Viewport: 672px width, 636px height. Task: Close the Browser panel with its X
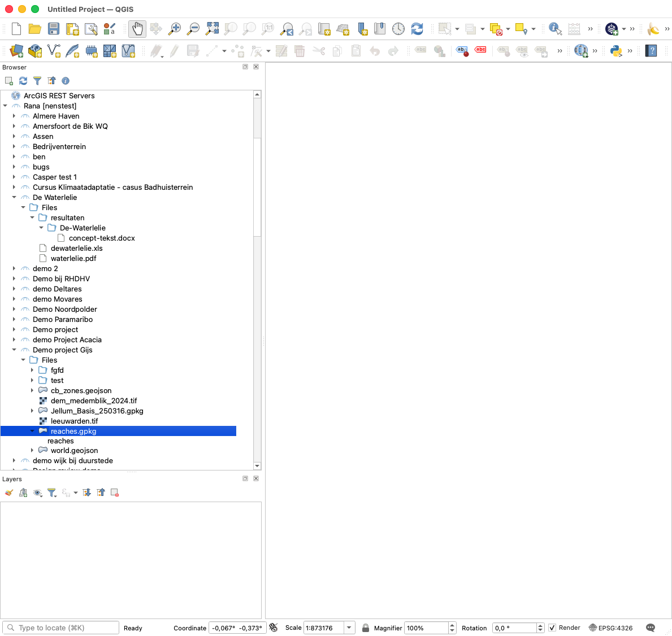tap(256, 67)
